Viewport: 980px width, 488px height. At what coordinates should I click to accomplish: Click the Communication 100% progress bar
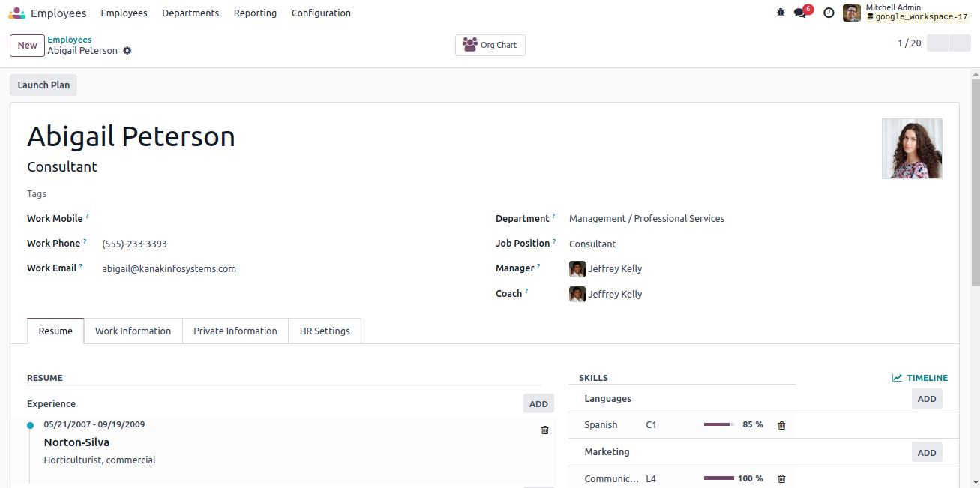point(719,478)
